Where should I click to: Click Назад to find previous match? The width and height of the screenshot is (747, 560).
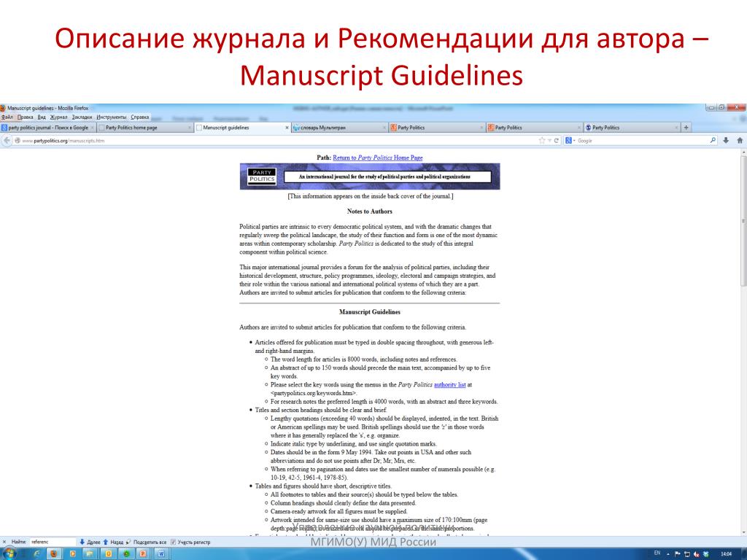[113, 542]
